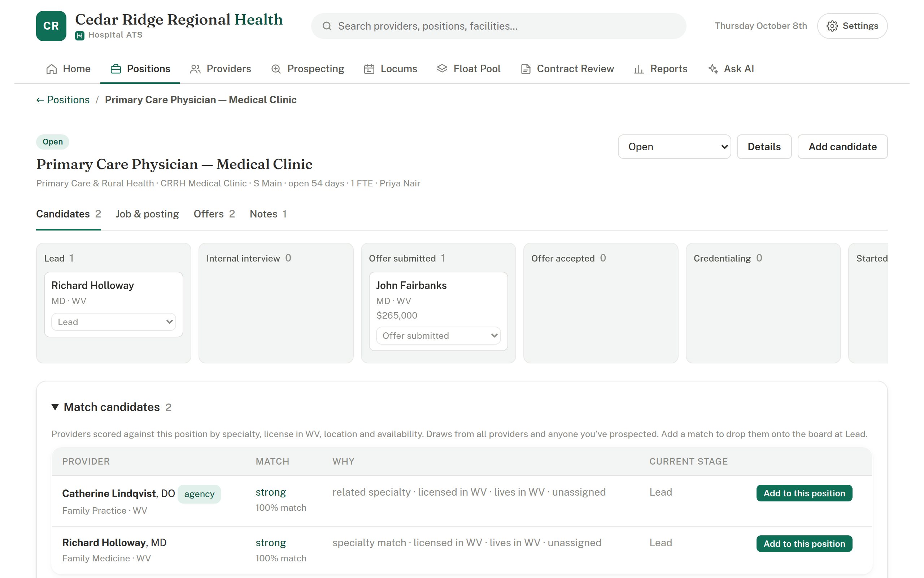Switch to the Job & posting tab
This screenshot has width=924, height=578.
click(x=147, y=214)
